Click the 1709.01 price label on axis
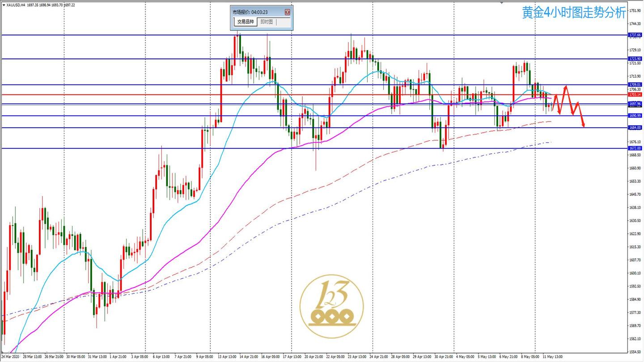Viewport: 644px width, 362px height. (x=635, y=84)
